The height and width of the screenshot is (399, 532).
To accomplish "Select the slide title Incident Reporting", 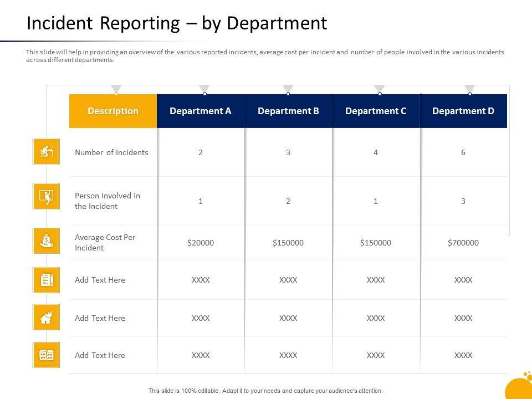I will [177, 23].
